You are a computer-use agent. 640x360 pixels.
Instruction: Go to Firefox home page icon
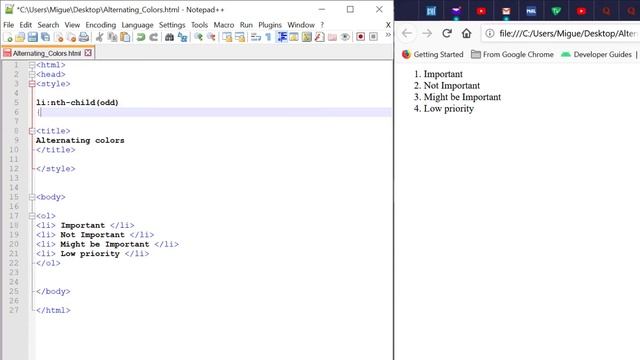coord(467,33)
